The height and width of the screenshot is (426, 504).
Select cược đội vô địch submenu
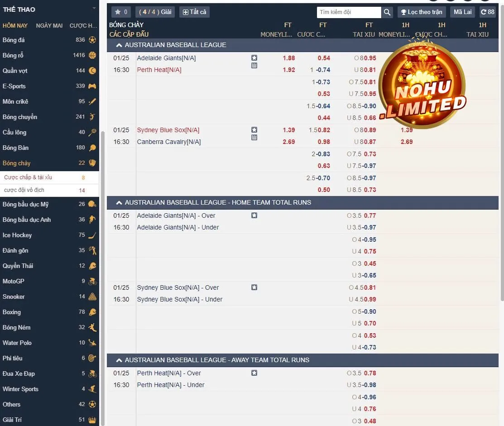[49, 190]
